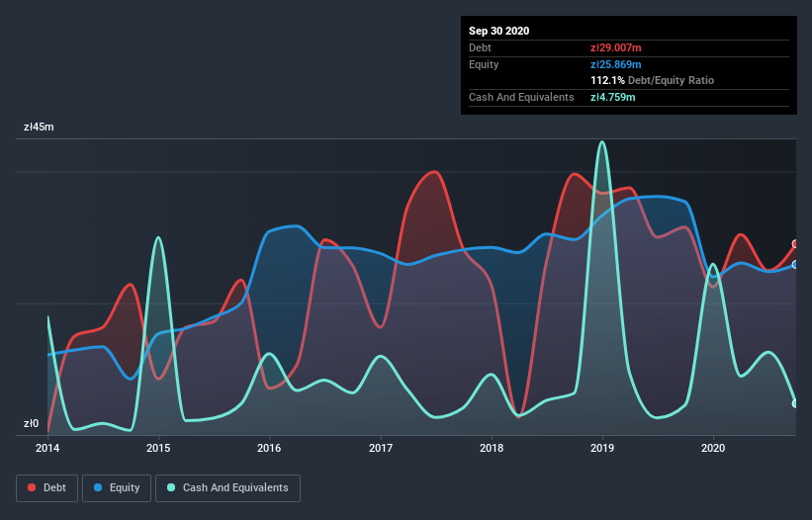Select the 2017 x-axis label
The height and width of the screenshot is (520, 812).
pos(381,448)
